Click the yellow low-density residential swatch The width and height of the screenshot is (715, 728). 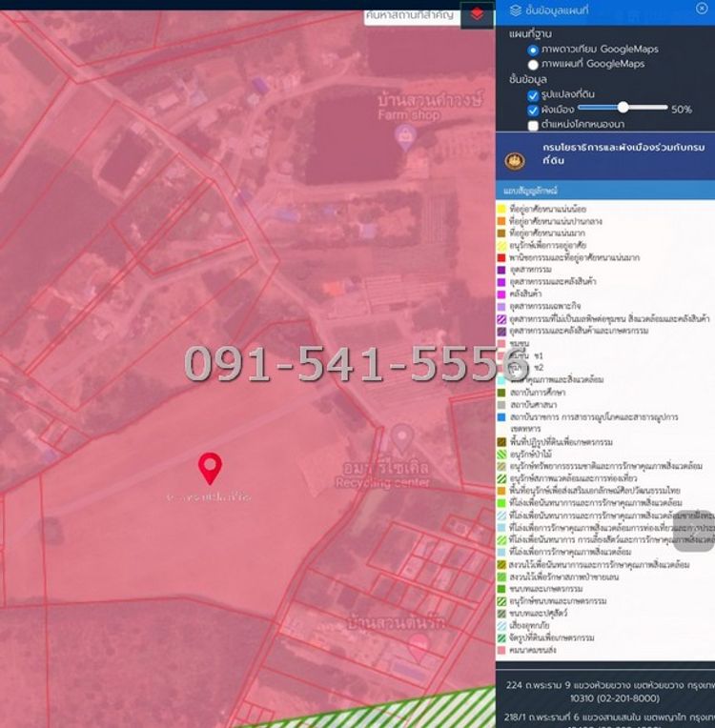[502, 209]
